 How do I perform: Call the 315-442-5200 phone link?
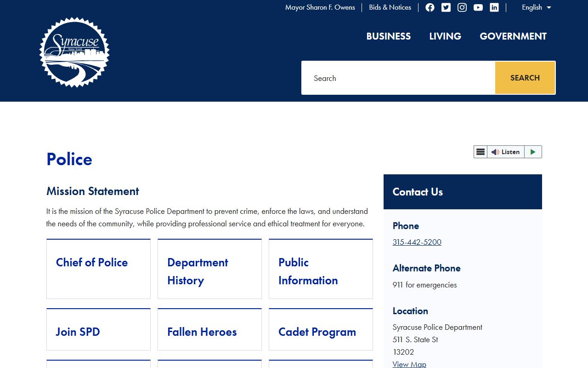[x=417, y=242]
